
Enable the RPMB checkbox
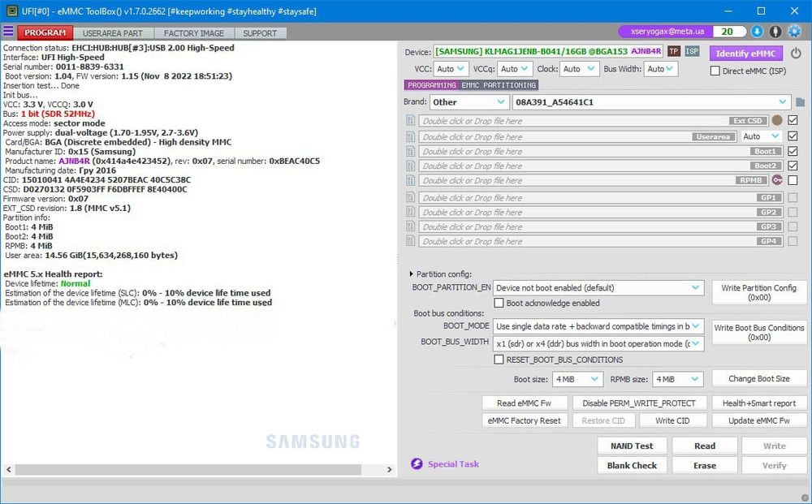click(x=793, y=180)
